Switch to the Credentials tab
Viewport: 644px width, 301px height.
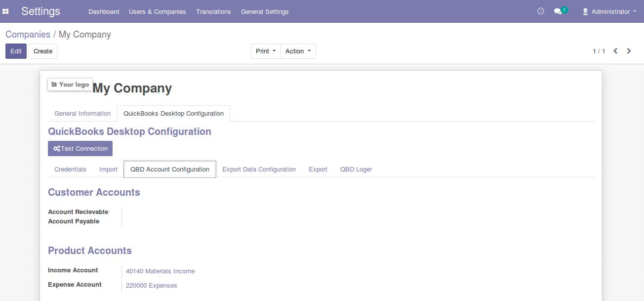click(x=70, y=169)
